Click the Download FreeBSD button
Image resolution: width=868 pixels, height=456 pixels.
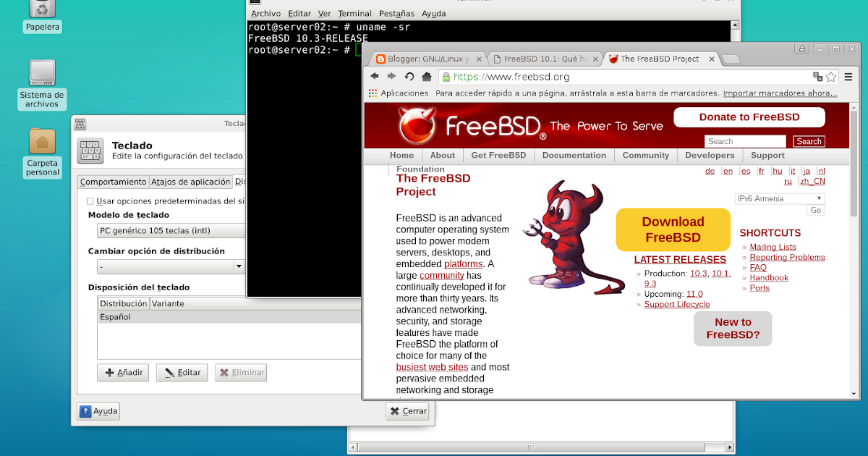(x=673, y=229)
